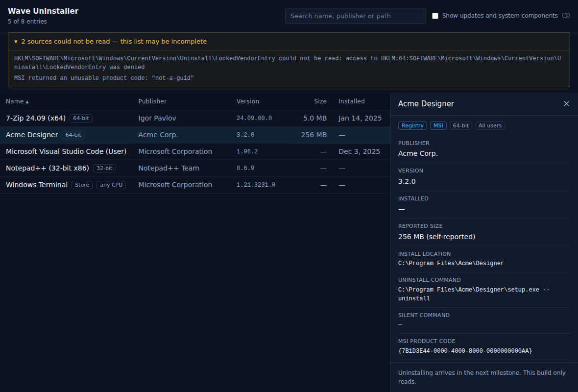Click the All users badge
Image resolution: width=578 pixels, height=392 pixels.
[x=489, y=126]
